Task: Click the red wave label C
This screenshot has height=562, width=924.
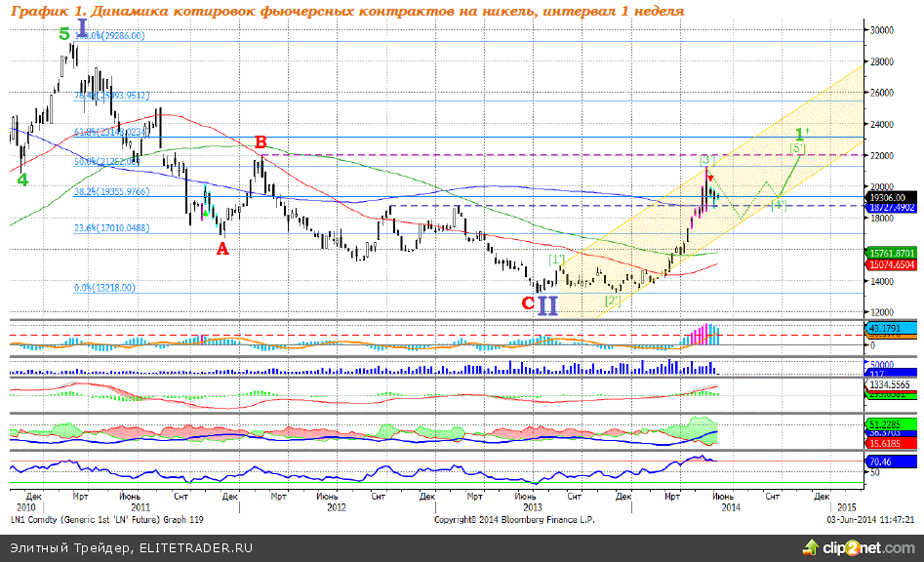Action: point(528,302)
